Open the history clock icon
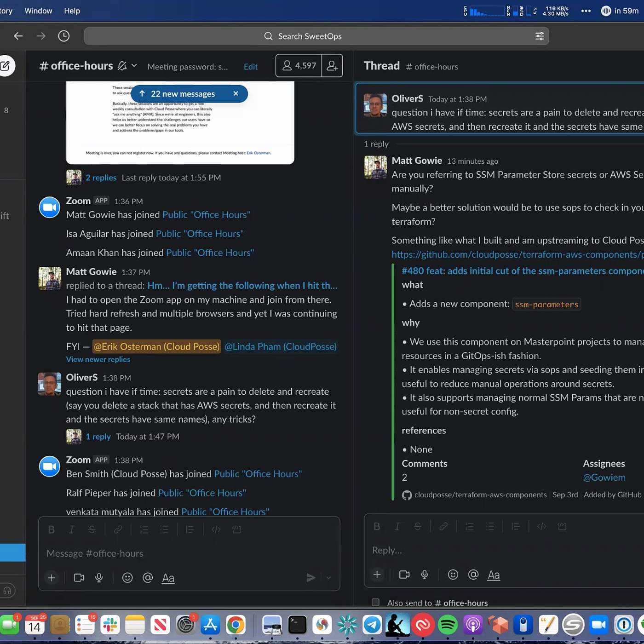This screenshot has height=644, width=644. pos(64,36)
